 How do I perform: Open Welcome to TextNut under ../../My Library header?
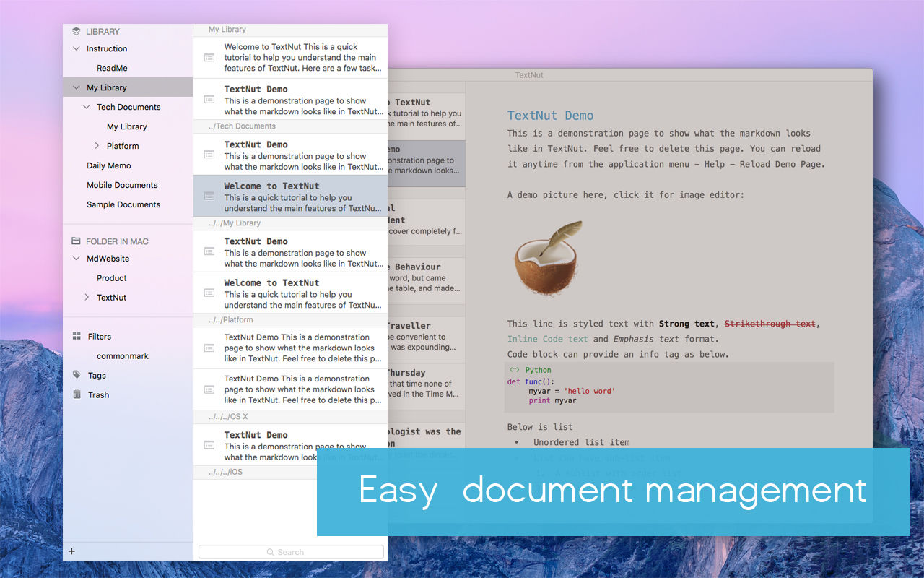(290, 293)
